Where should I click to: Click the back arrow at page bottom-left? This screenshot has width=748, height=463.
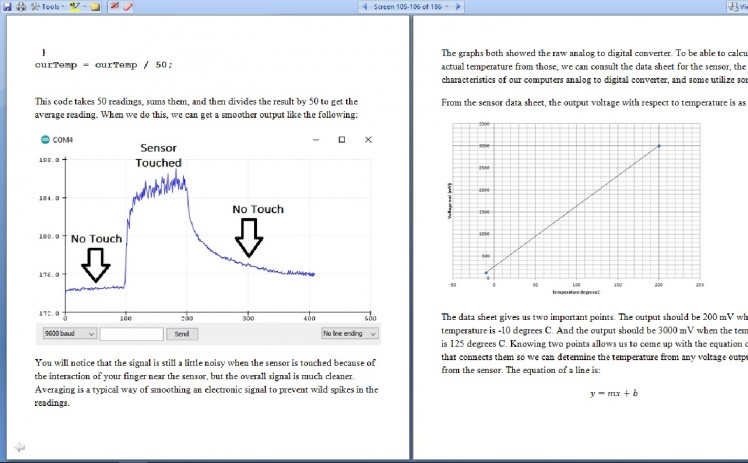[x=19, y=447]
